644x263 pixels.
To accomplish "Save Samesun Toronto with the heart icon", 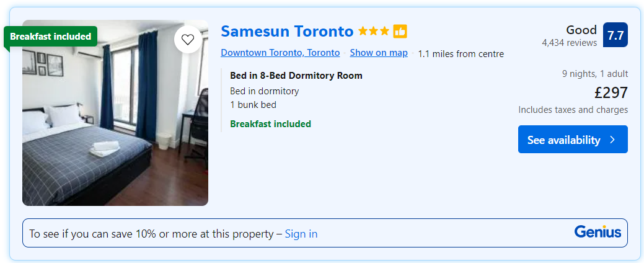I will coord(187,40).
